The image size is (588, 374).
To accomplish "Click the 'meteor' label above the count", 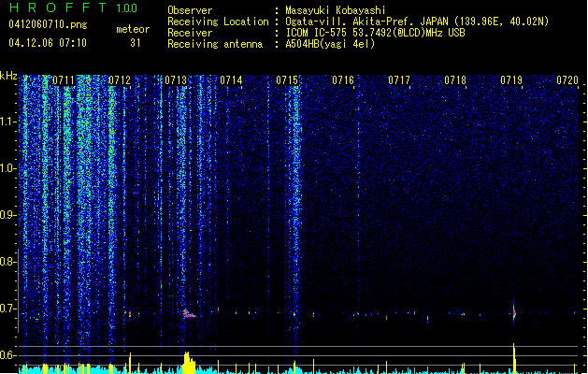I will point(133,29).
